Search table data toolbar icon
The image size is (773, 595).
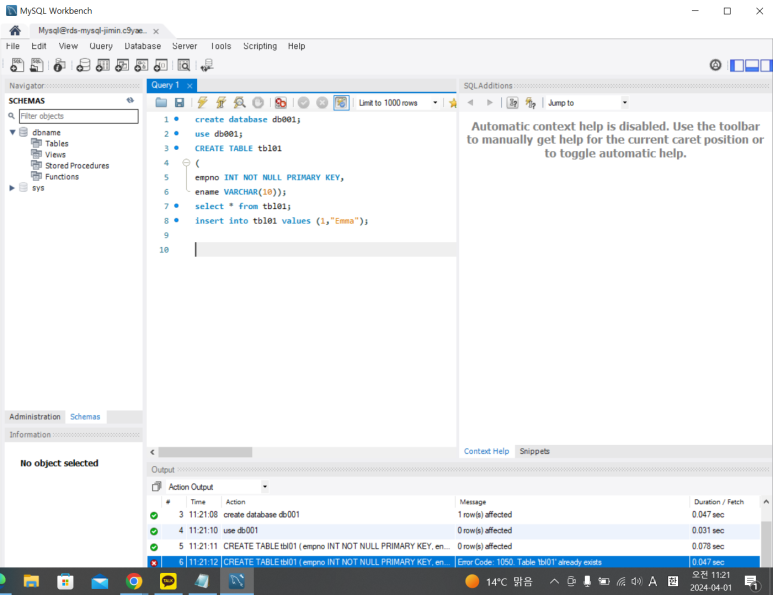click(x=184, y=65)
